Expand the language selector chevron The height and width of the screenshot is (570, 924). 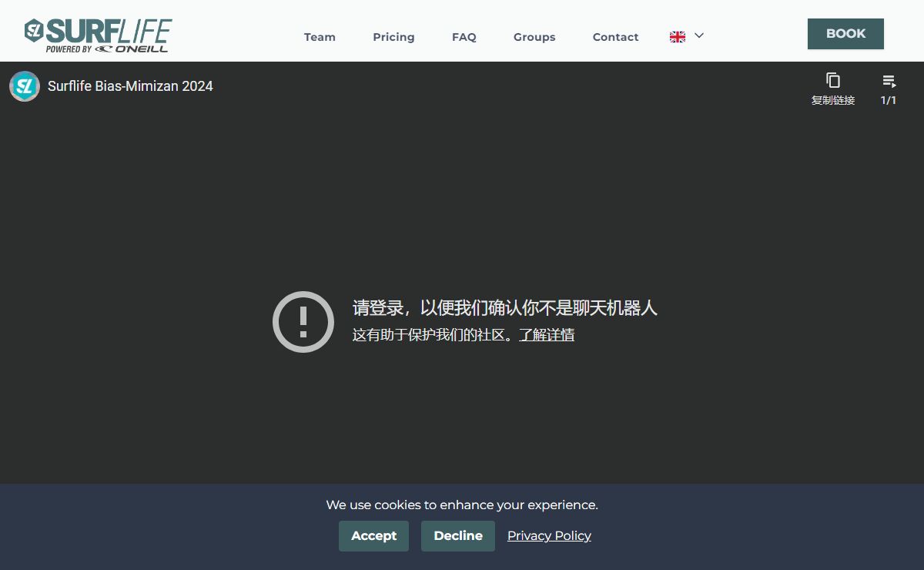699,35
